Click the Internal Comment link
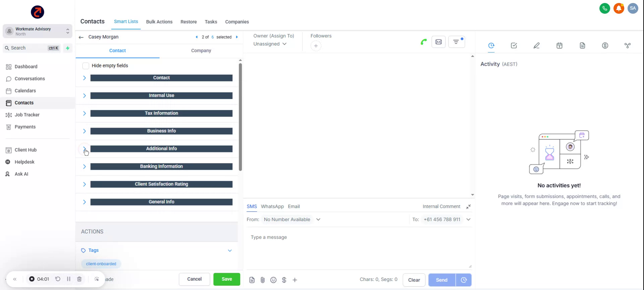 [x=441, y=207]
